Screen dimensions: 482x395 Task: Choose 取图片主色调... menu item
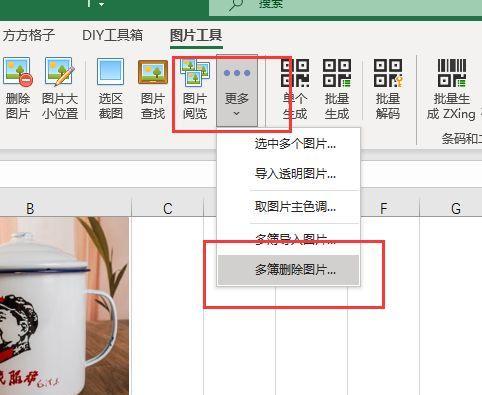[x=289, y=207]
